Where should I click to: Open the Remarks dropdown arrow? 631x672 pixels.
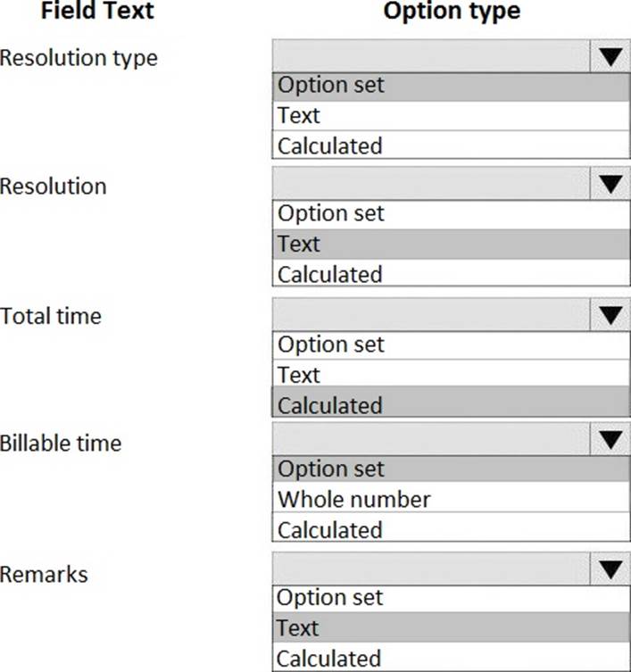(x=610, y=568)
